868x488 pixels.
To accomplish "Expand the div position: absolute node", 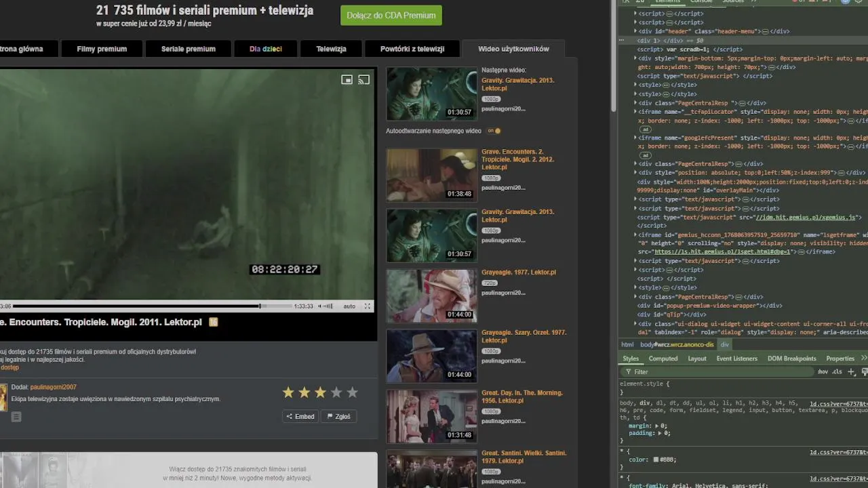I will (635, 173).
